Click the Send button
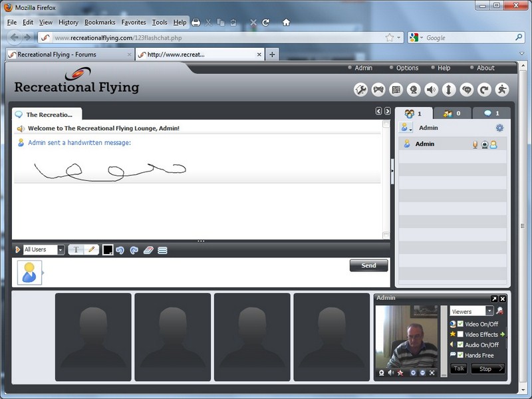 click(x=368, y=265)
